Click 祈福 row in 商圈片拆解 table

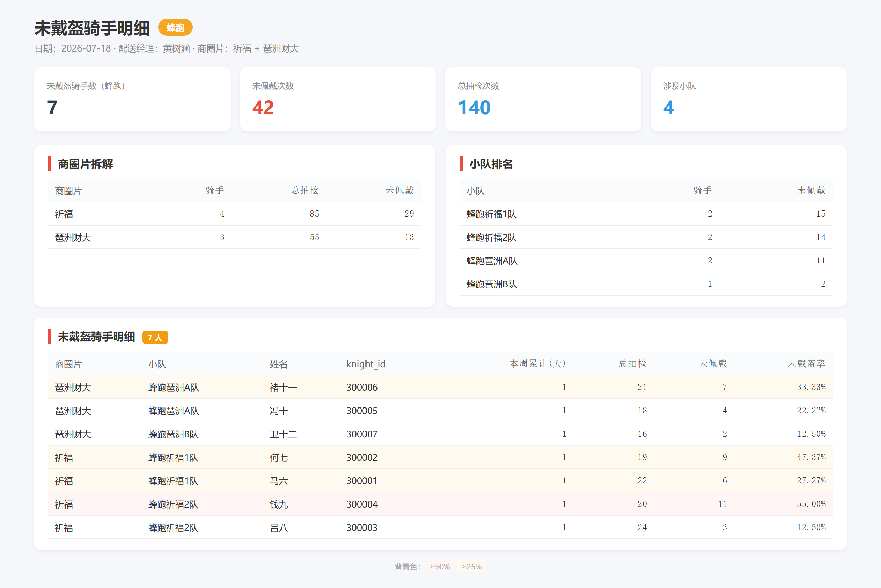(x=234, y=214)
